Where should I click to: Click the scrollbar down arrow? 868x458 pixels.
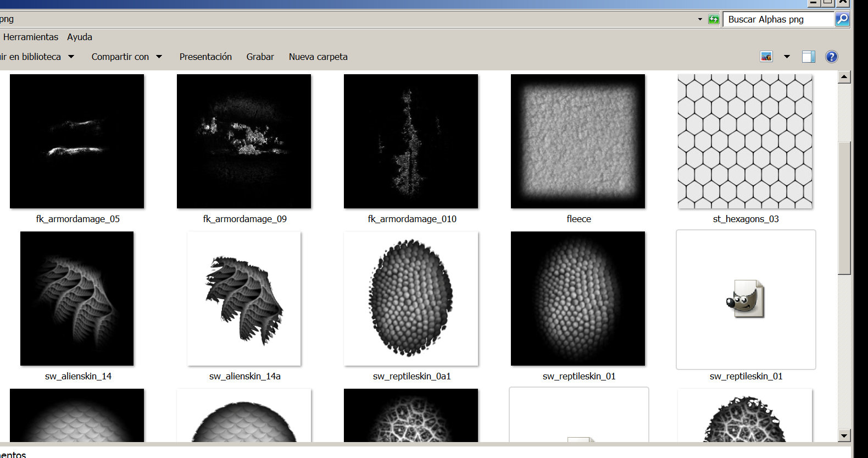point(844,435)
